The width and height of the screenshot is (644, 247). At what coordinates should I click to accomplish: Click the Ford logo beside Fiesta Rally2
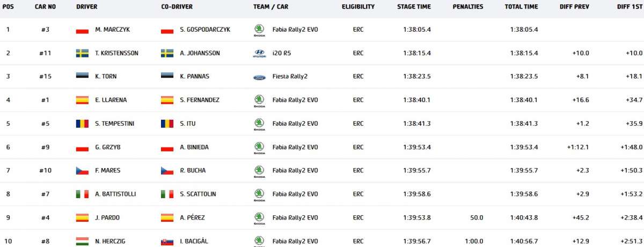259,77
